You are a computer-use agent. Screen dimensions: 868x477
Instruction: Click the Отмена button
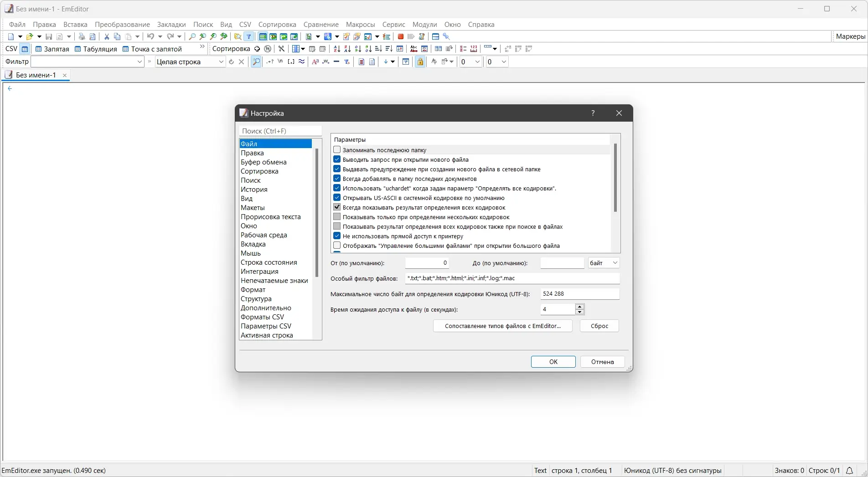coord(602,362)
